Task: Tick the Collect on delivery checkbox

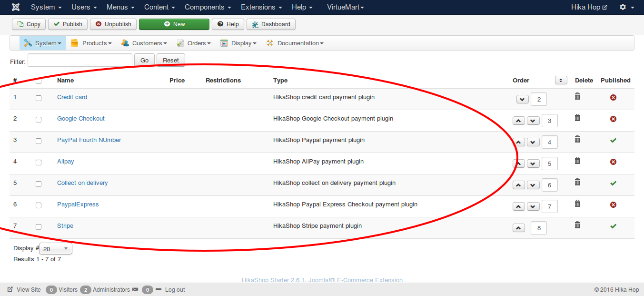Action: point(39,184)
